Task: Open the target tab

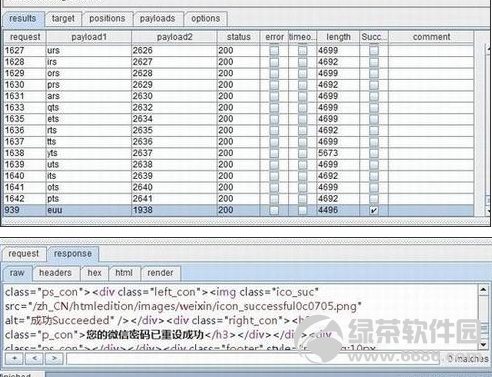Action: [63, 18]
